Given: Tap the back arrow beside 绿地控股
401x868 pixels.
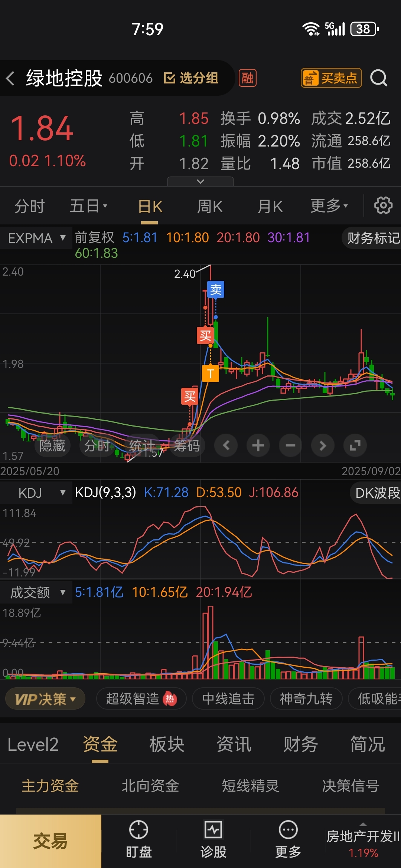Looking at the screenshot, I should [x=10, y=78].
